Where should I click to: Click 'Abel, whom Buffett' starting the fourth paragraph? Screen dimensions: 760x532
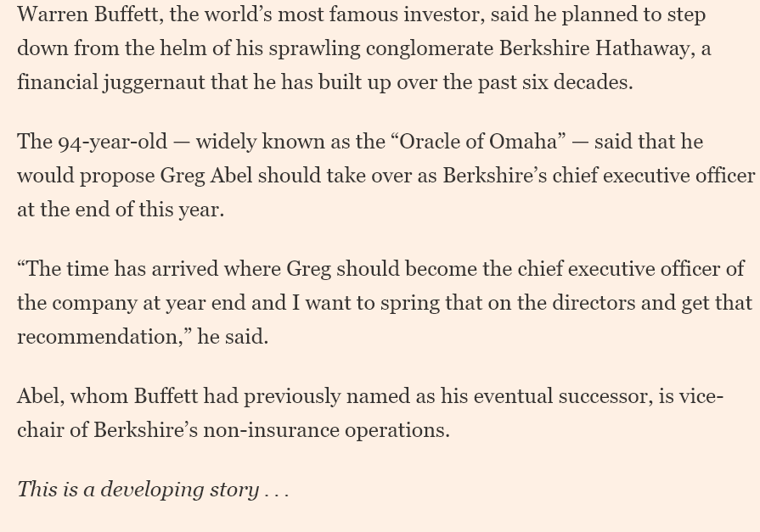click(108, 396)
